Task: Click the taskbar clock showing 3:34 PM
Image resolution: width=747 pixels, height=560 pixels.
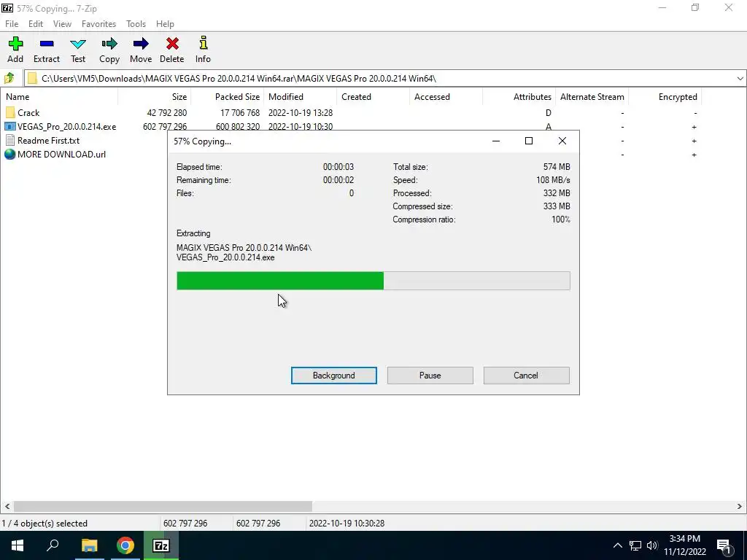Action: point(684,539)
